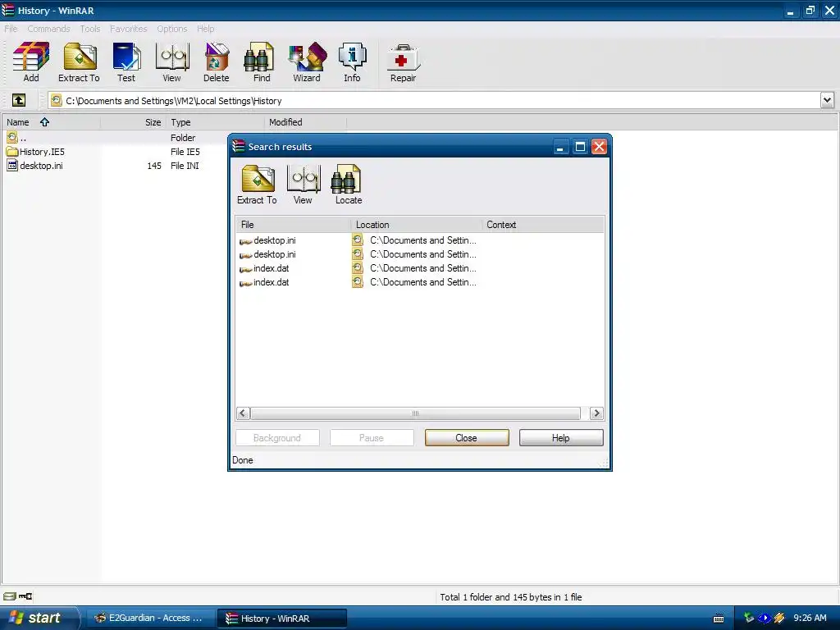Click size value 145 of desktop.ini
840x630 pixels.
[154, 166]
